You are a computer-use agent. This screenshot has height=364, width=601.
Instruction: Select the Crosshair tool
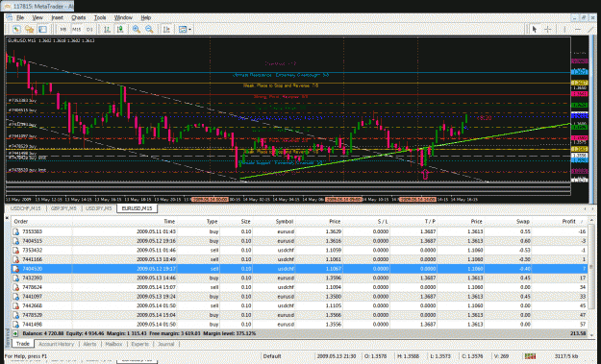click(548, 29)
